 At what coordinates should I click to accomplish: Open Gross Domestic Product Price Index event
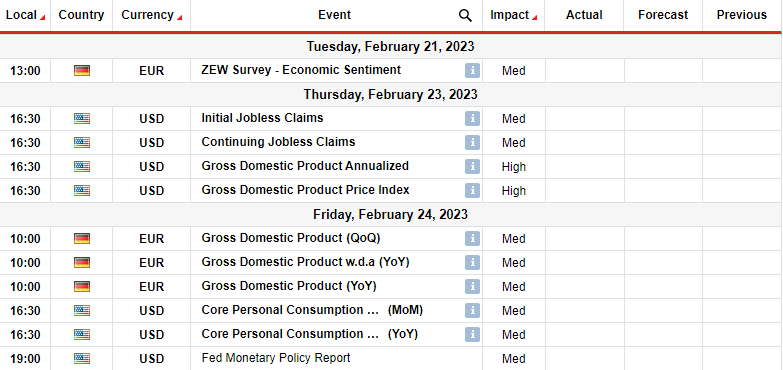point(306,190)
